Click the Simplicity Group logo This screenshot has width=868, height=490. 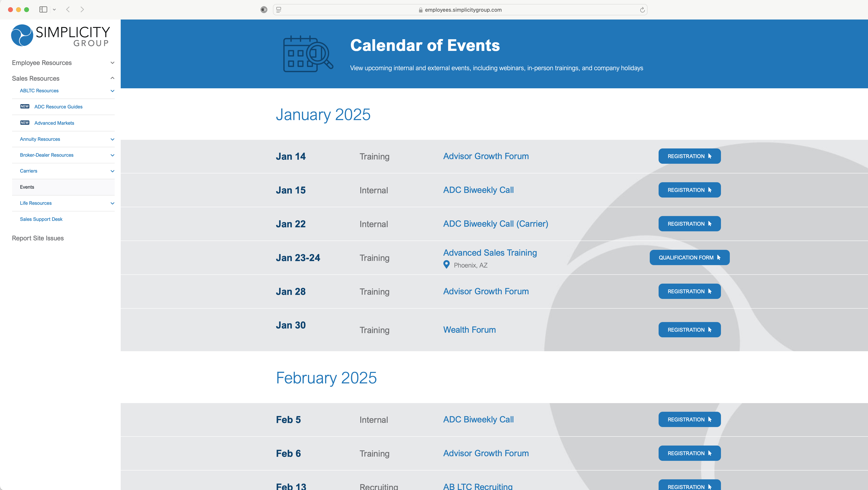[x=61, y=35]
